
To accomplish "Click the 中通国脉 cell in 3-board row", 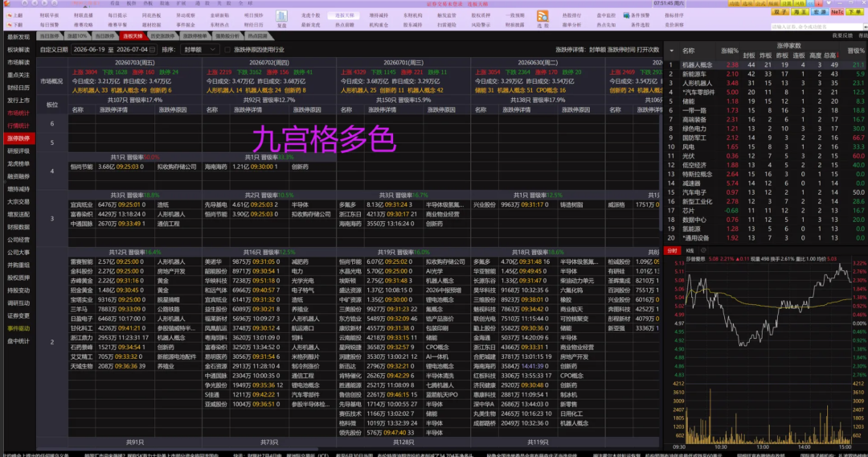I will tap(81, 224).
